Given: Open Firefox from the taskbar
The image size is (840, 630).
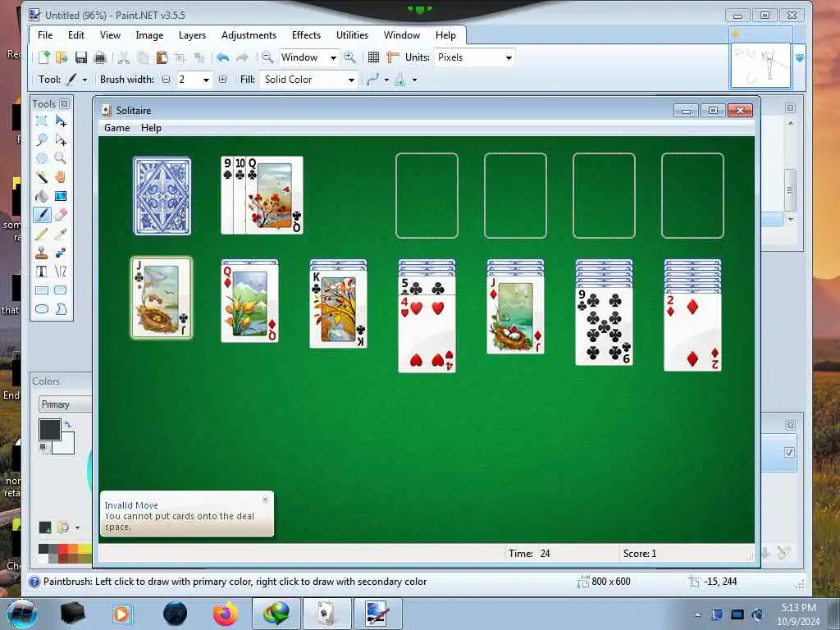Looking at the screenshot, I should (x=226, y=614).
